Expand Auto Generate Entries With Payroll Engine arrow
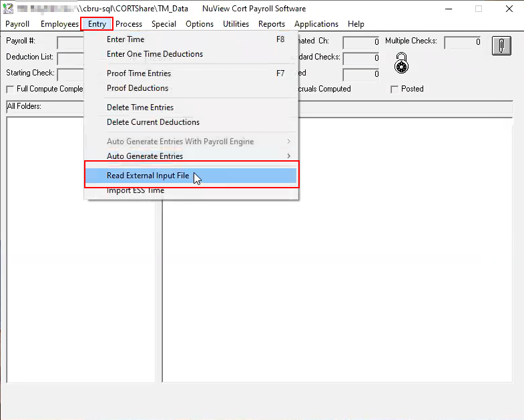The image size is (524, 420). (x=289, y=141)
